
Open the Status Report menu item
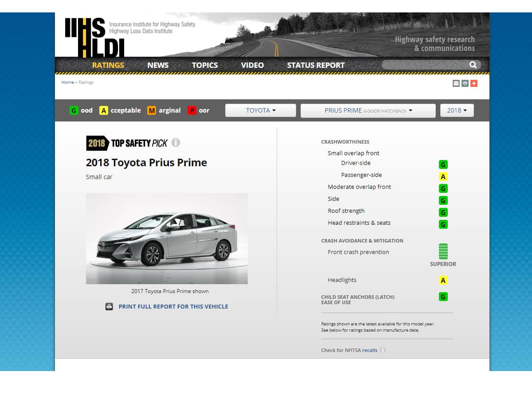pyautogui.click(x=316, y=65)
